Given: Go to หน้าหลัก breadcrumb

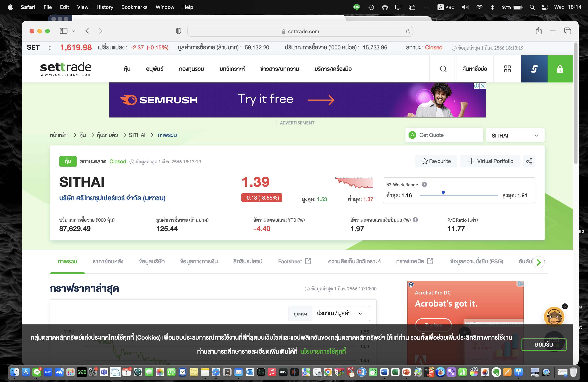Looking at the screenshot, I should point(59,135).
